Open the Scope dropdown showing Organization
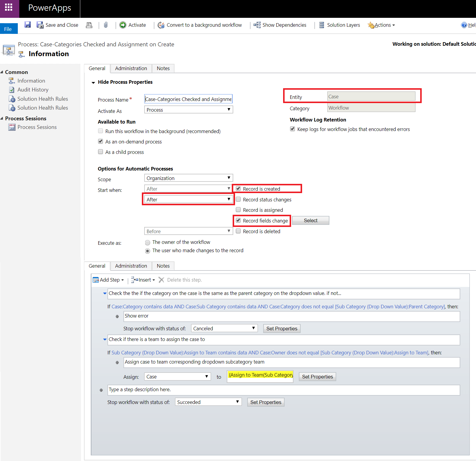 [x=188, y=178]
